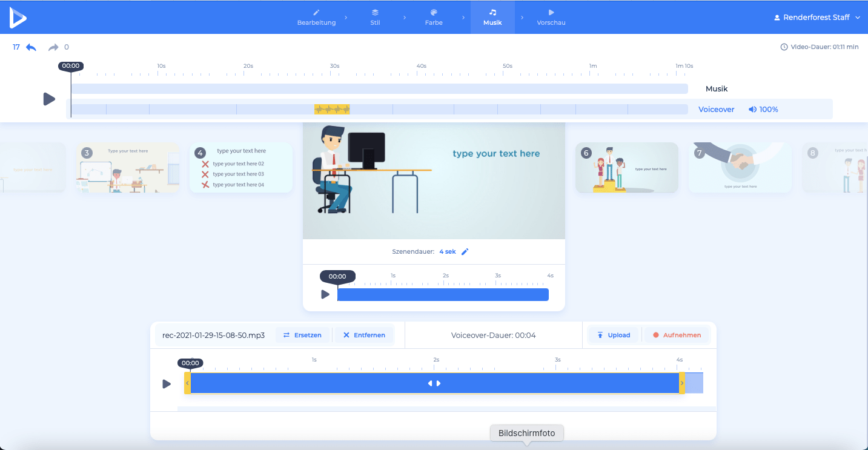Play the voiceover recording track
Image resolution: width=868 pixels, height=450 pixels.
[x=167, y=384]
